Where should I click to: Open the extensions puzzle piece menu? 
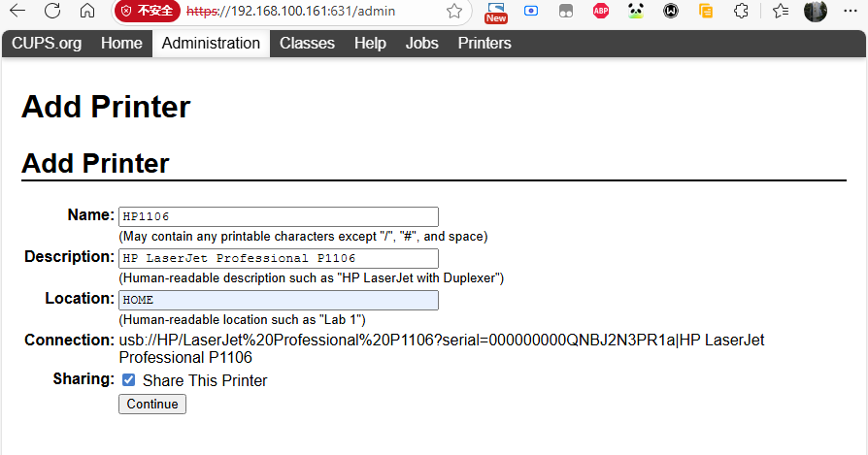point(741,11)
